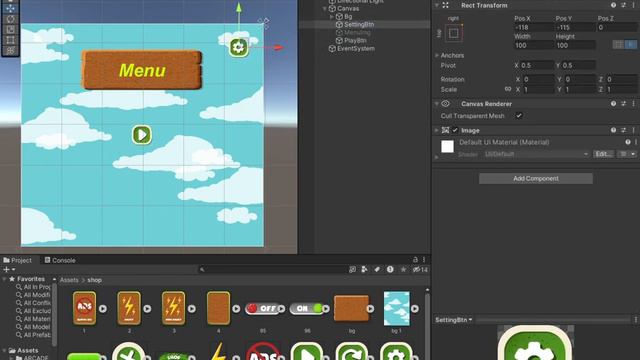Open Image component presets icon
The width and height of the screenshot is (640, 360).
click(623, 130)
